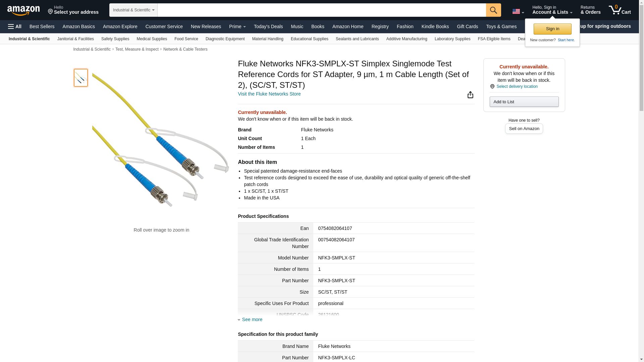The width and height of the screenshot is (644, 362).
Task: Open the All hamburger menu
Action: pos(15,26)
